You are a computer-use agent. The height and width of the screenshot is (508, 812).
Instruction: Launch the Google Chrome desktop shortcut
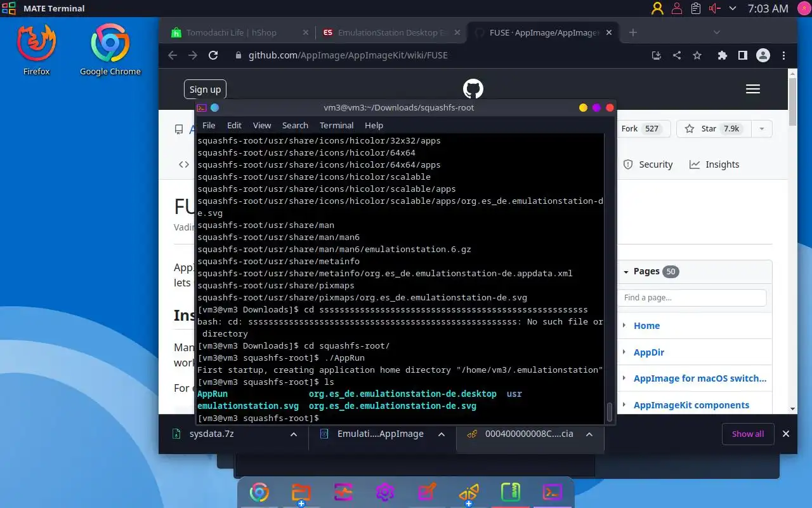[110, 50]
